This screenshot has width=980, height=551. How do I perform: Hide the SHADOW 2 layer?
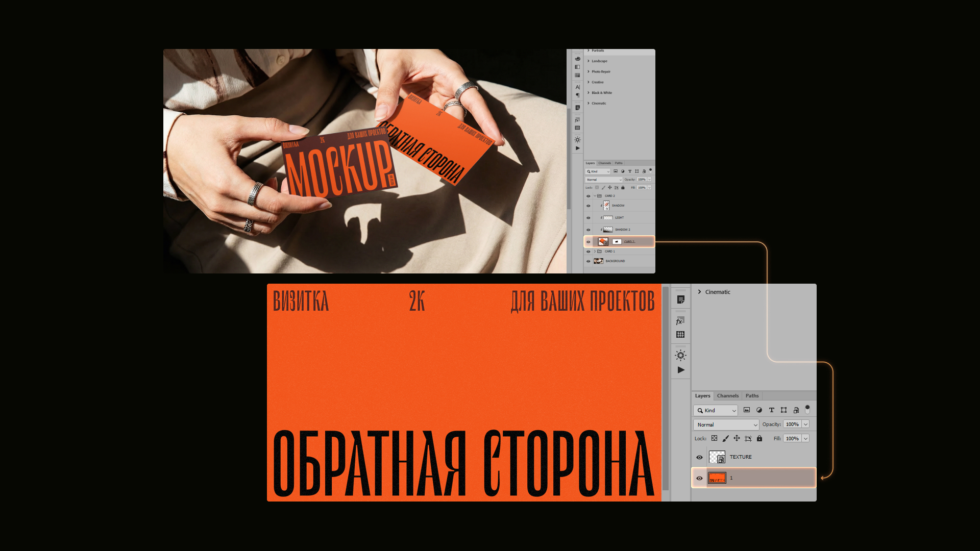(589, 230)
